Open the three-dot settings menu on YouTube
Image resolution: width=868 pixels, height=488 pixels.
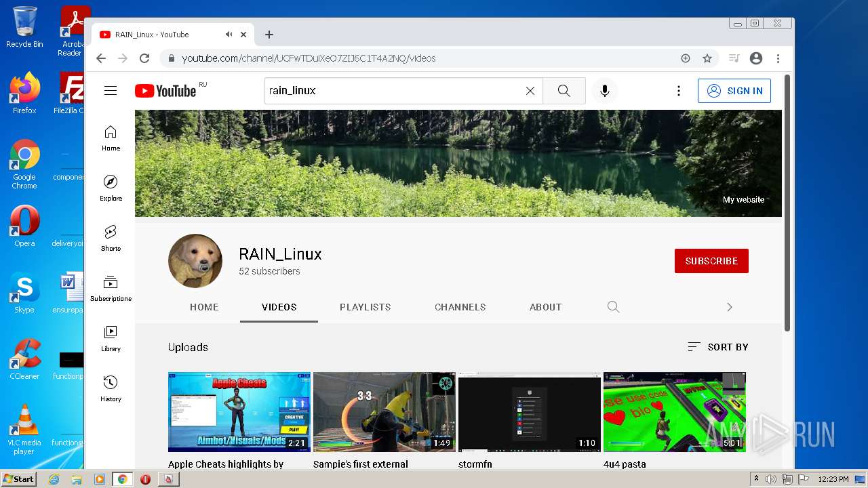click(x=678, y=91)
